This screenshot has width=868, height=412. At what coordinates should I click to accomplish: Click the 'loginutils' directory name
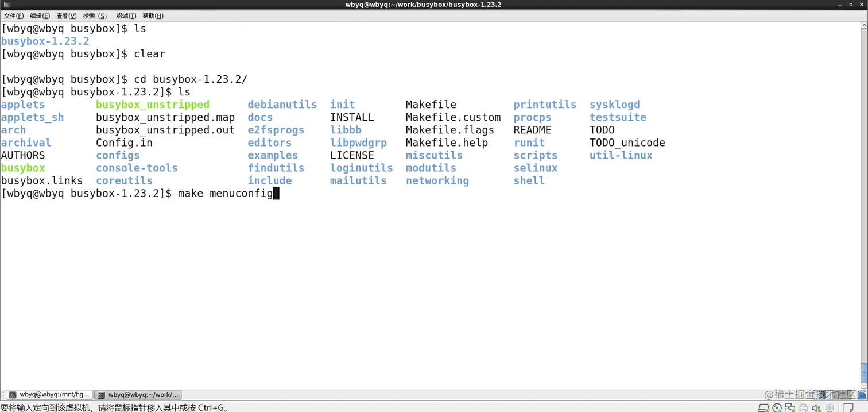[362, 168]
